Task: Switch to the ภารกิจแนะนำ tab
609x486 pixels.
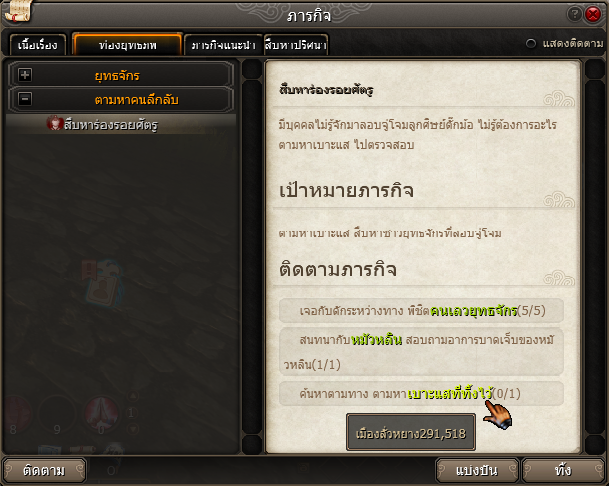Action: point(223,45)
